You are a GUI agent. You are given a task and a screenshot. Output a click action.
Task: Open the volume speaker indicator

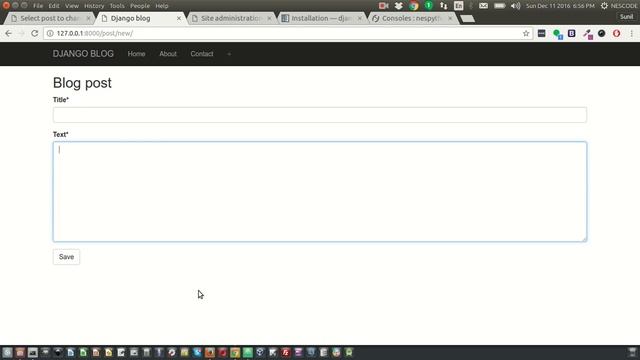[x=516, y=6]
